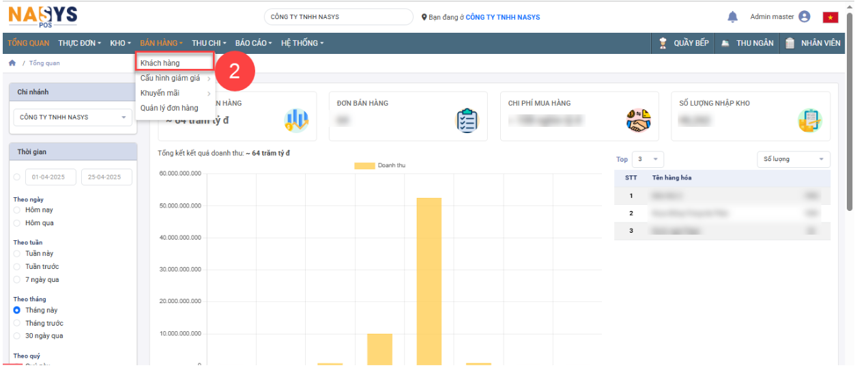Click the NASYS POS logo

tap(42, 16)
